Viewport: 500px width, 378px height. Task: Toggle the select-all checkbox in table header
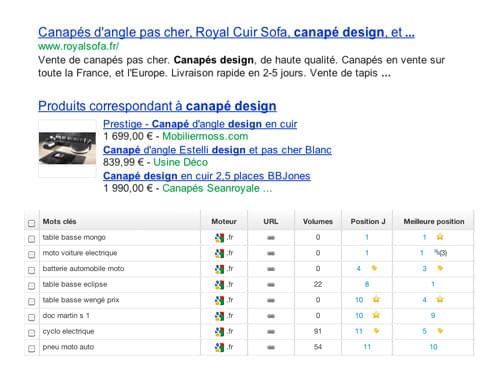31,223
